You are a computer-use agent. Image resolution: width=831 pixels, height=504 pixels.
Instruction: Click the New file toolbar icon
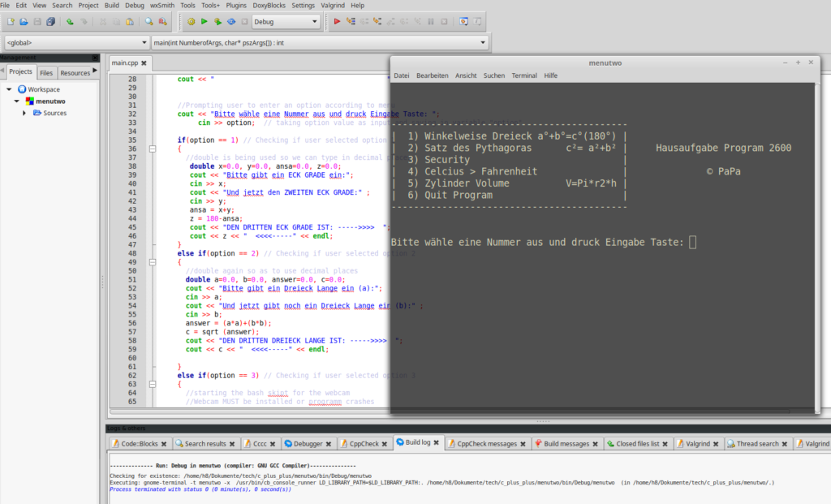(x=11, y=22)
